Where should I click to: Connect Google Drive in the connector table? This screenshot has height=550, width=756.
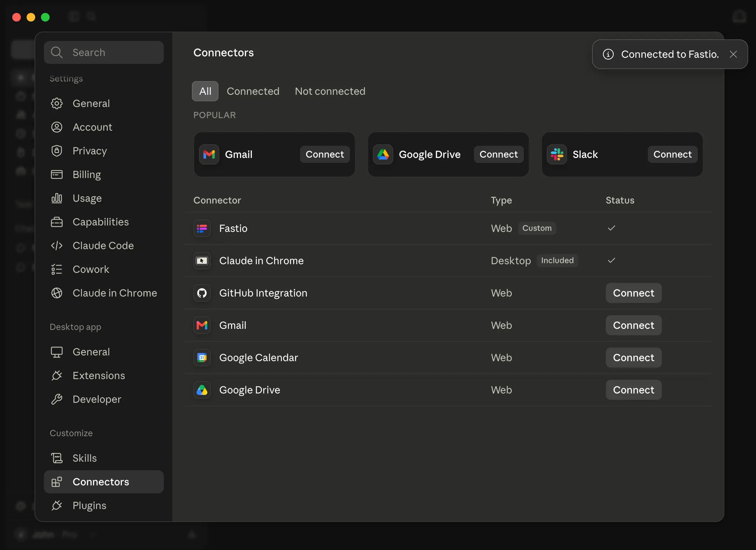(633, 390)
